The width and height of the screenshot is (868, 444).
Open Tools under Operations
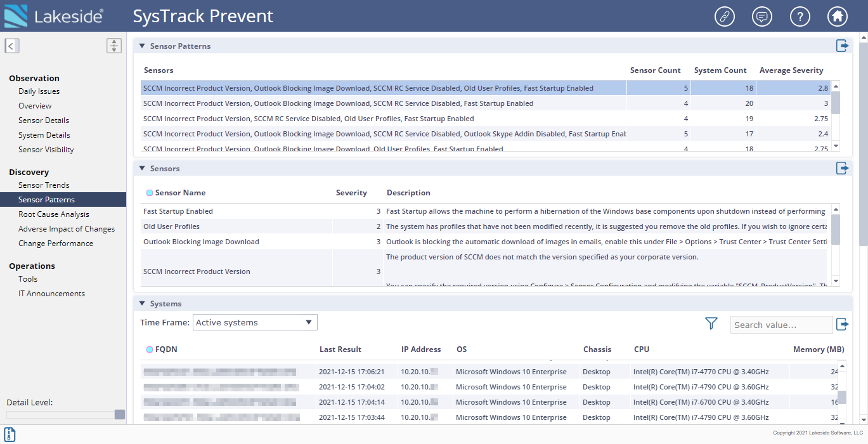point(28,279)
